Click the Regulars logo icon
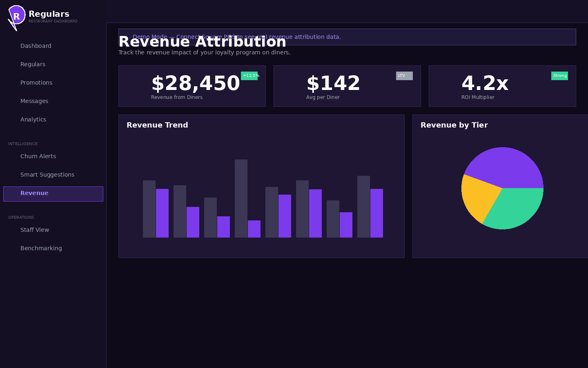Image resolution: width=588 pixels, height=368 pixels. click(x=16, y=16)
